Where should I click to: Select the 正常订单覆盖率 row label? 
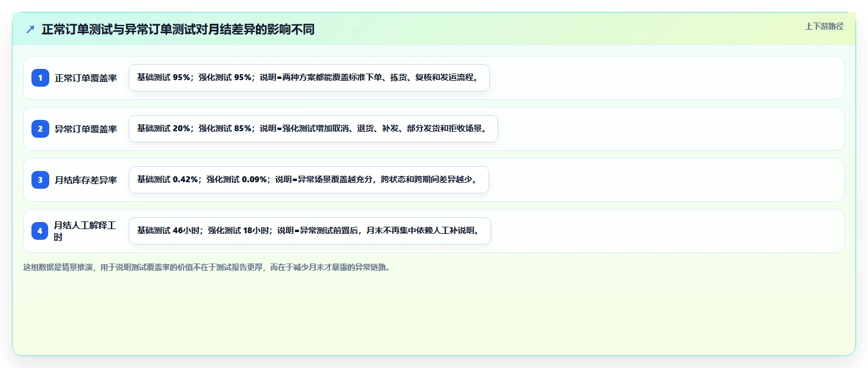pyautogui.click(x=86, y=78)
